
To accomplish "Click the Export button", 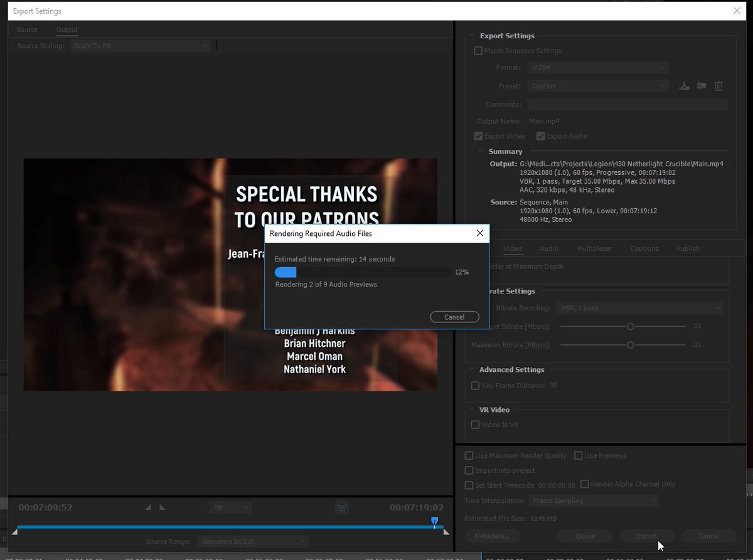I will (x=647, y=536).
